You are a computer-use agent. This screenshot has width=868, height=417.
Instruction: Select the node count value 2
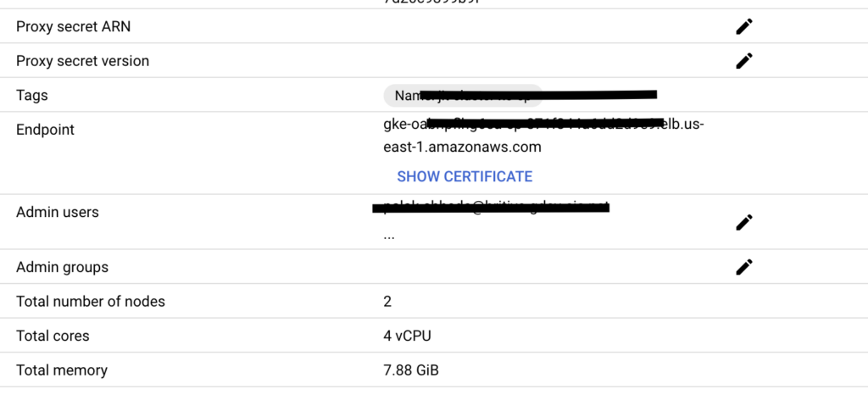click(387, 301)
